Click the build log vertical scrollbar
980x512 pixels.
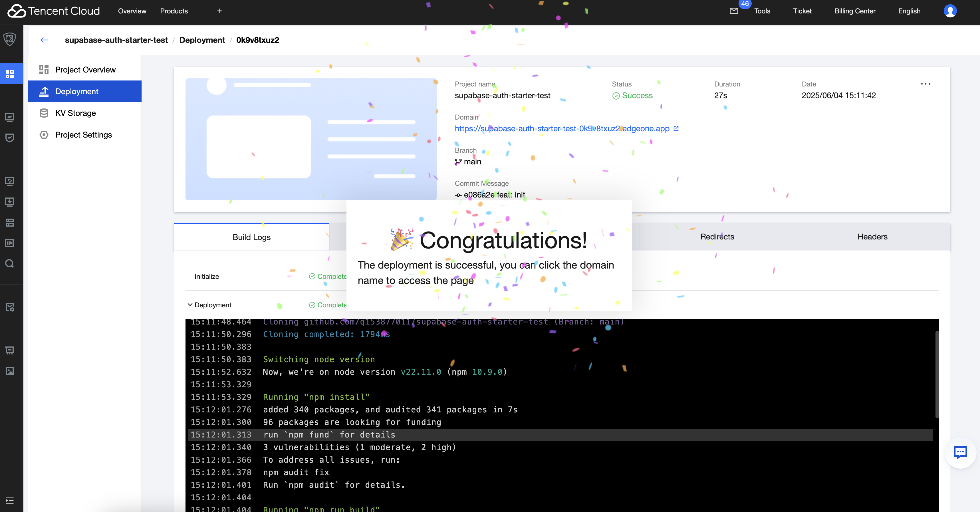(937, 375)
